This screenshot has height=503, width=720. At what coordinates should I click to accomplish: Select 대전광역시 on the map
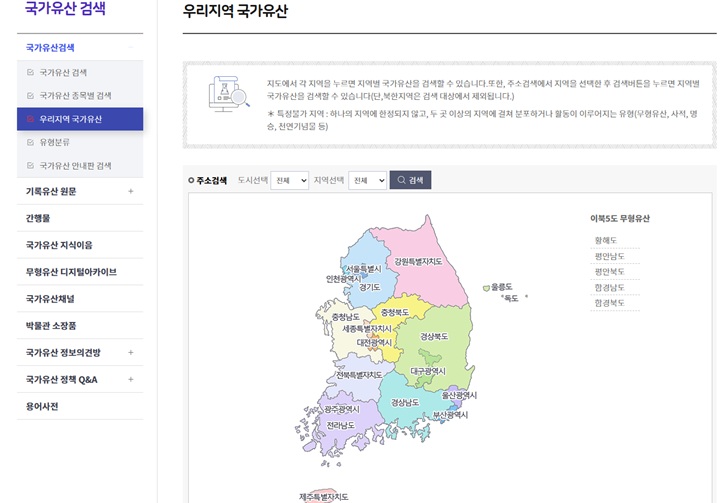pyautogui.click(x=374, y=343)
